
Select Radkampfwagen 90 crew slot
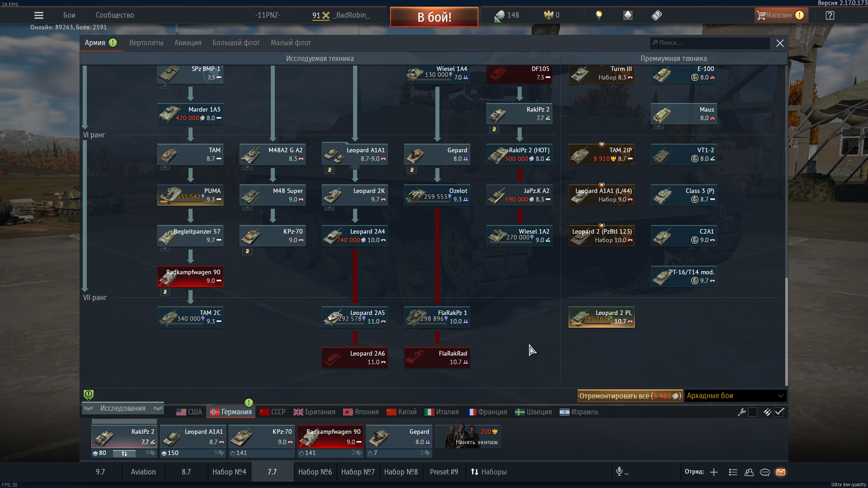click(x=331, y=436)
